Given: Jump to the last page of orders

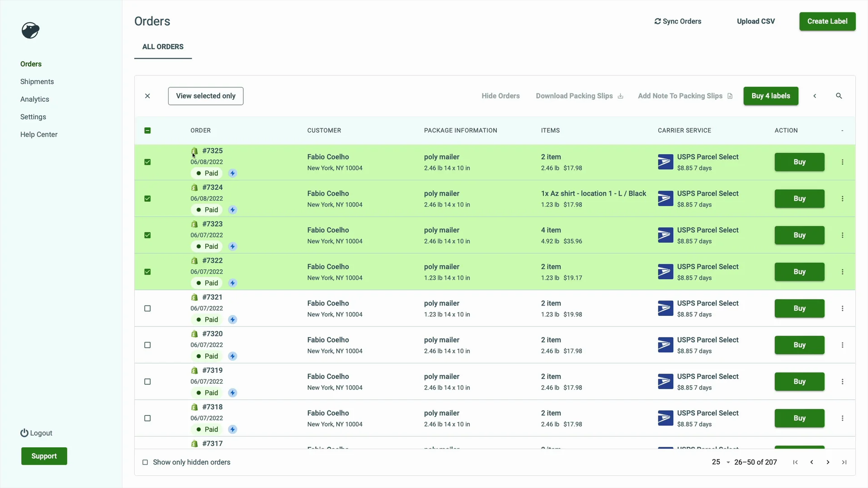Looking at the screenshot, I should pos(844,462).
